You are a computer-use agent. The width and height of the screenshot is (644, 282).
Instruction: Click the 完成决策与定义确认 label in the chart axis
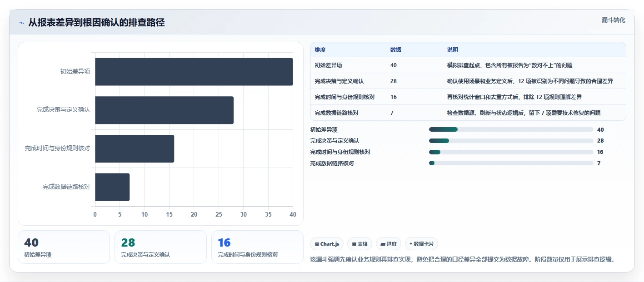click(x=63, y=110)
